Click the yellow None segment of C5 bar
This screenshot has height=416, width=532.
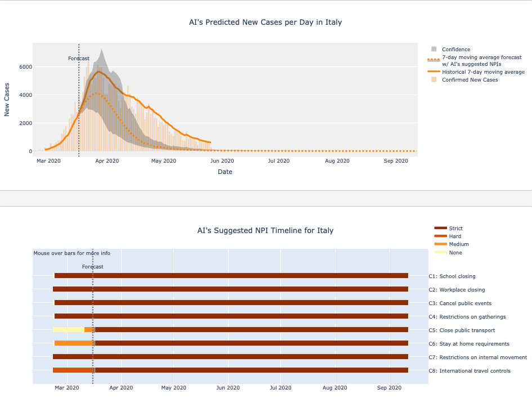pos(68,330)
